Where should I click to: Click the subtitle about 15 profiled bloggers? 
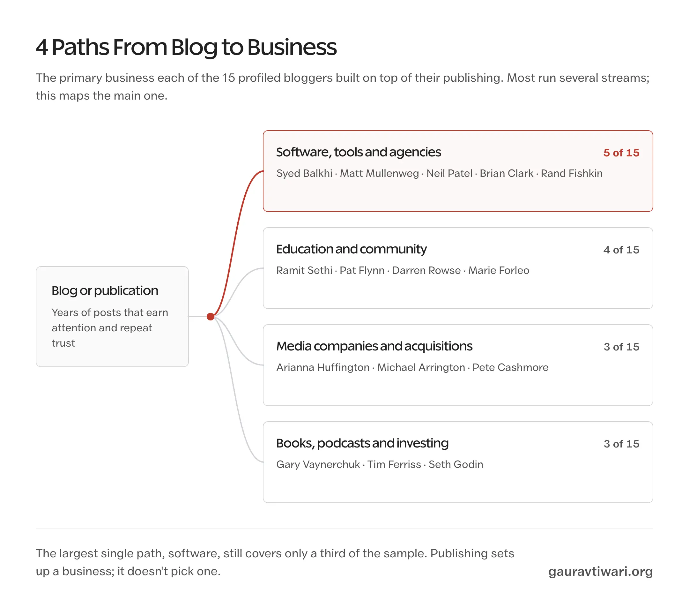343,86
